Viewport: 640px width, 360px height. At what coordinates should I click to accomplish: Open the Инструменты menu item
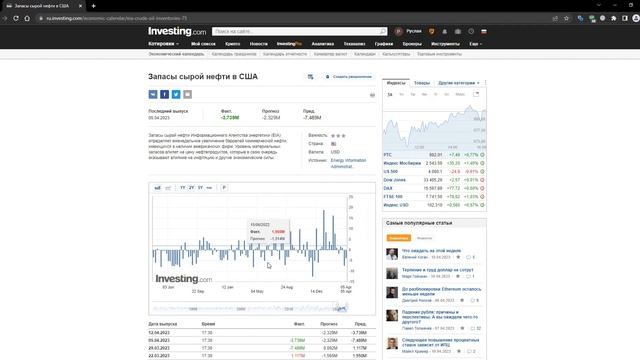coord(445,44)
